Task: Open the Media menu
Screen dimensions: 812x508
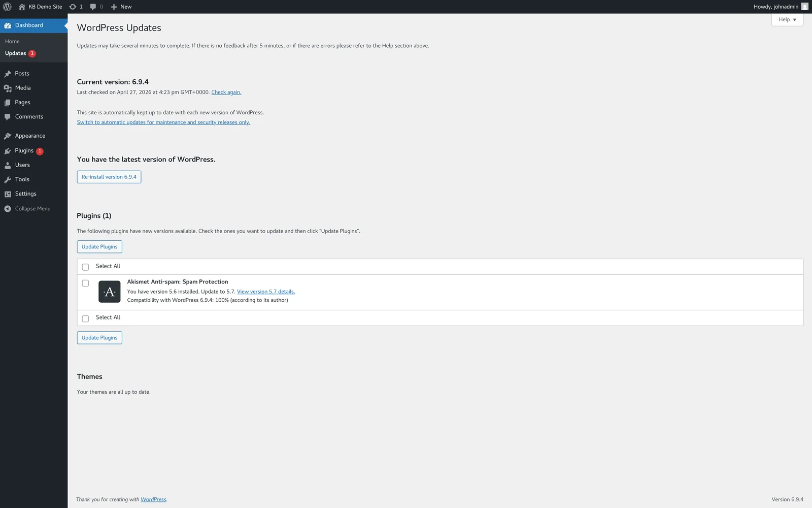Action: click(x=33, y=88)
